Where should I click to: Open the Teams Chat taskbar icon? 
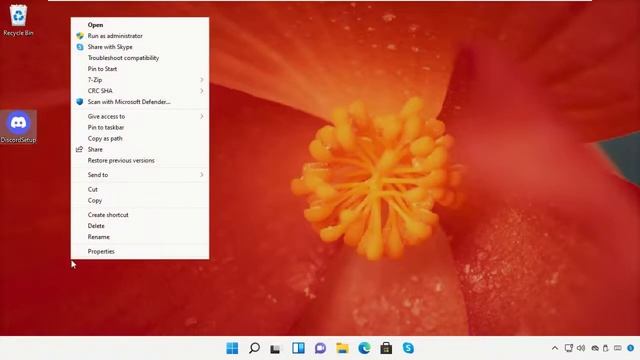point(320,348)
